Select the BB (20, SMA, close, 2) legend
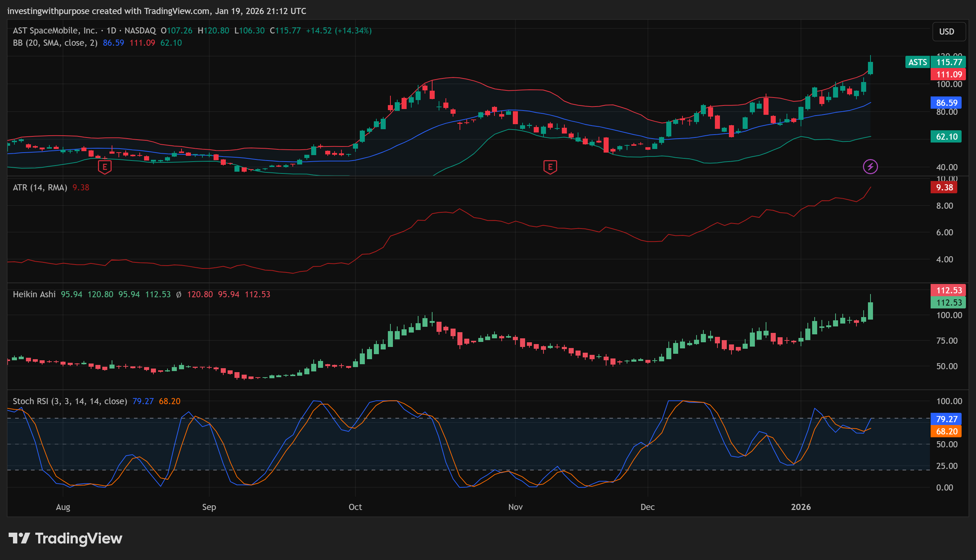This screenshot has width=976, height=560. (55, 43)
